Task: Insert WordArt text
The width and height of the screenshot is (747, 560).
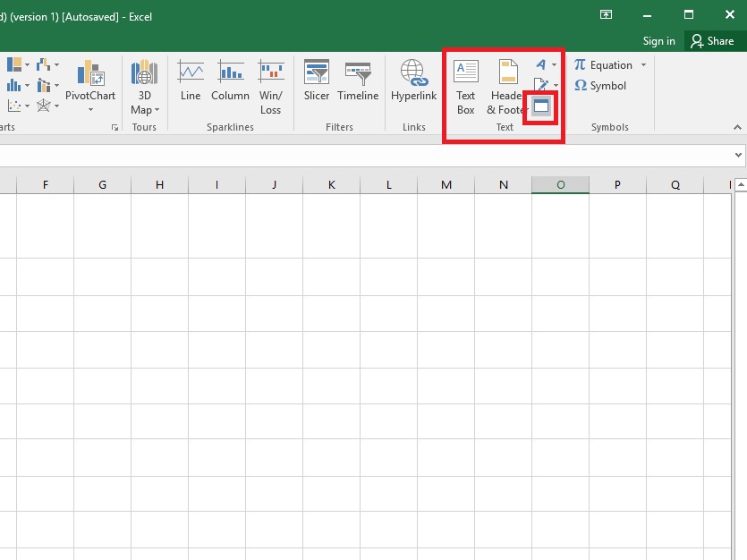Action: pyautogui.click(x=541, y=64)
